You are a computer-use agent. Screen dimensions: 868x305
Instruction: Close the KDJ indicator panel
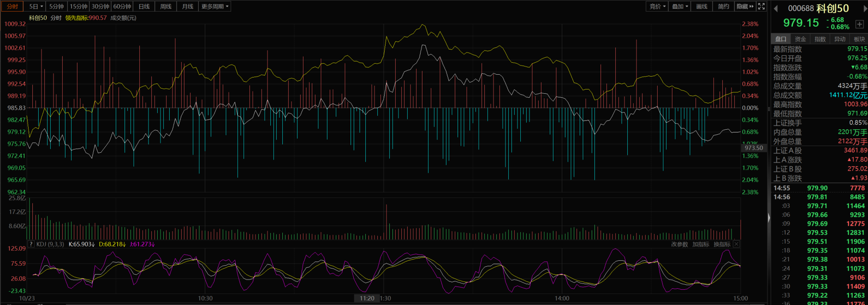click(737, 244)
